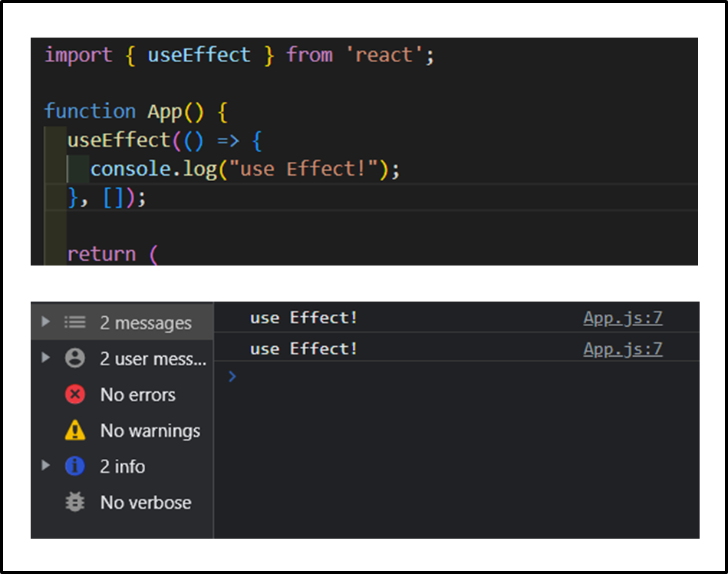Screen dimensions: 728x574
Task: Select the No errors filter
Action: pyautogui.click(x=137, y=394)
